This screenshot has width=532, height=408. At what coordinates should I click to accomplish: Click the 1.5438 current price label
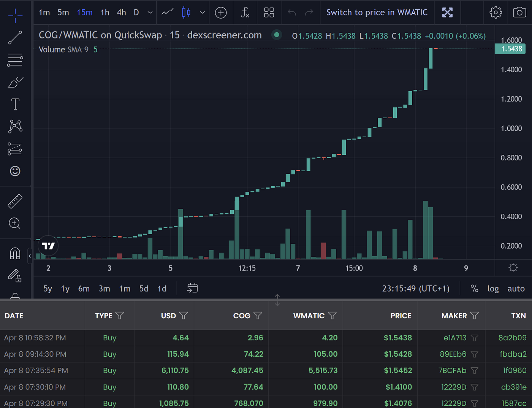510,49
